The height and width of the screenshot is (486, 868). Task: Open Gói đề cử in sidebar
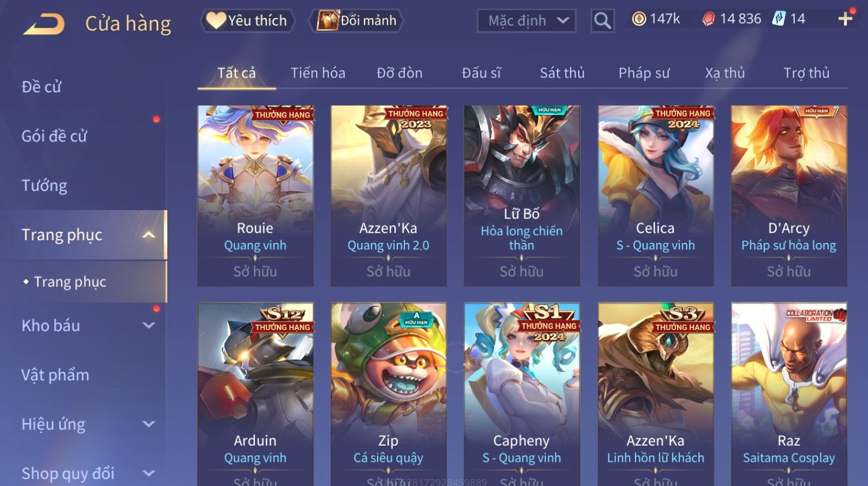point(54,136)
